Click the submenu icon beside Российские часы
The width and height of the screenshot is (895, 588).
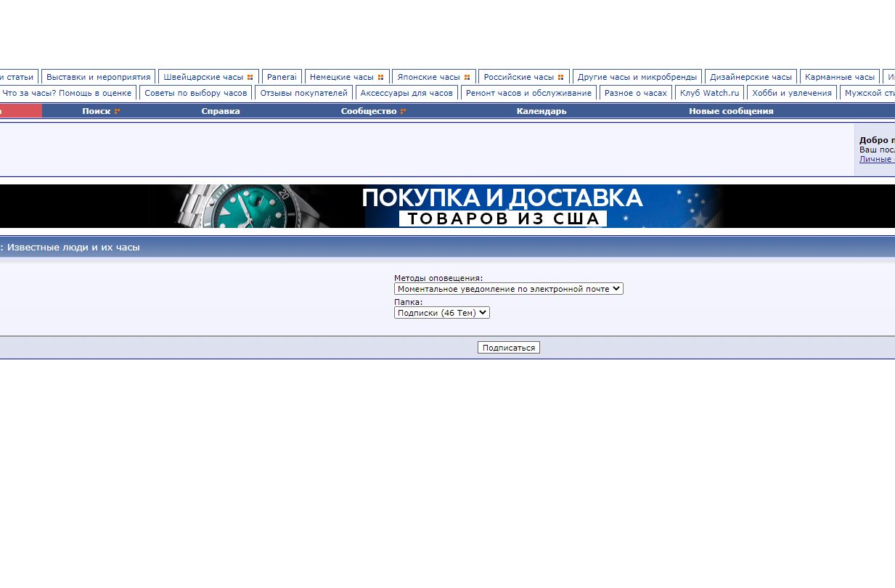pos(560,77)
